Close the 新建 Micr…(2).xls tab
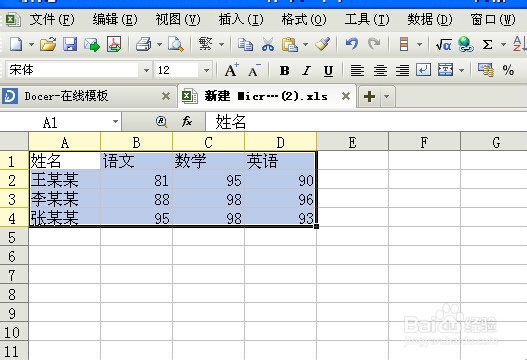Screen dimensions: 527x360 [x=346, y=96]
